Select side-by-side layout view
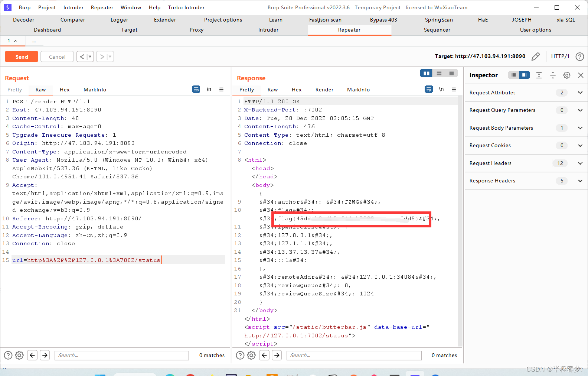This screenshot has width=588, height=376. click(x=427, y=73)
